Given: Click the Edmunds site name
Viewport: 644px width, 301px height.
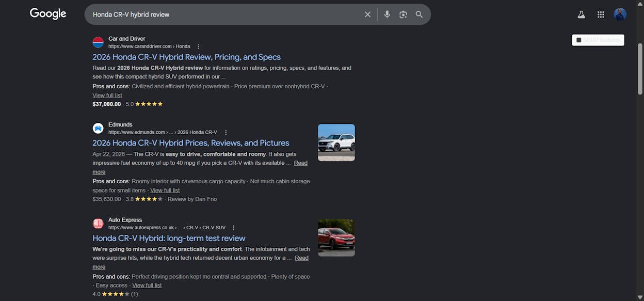Looking at the screenshot, I should (x=120, y=124).
